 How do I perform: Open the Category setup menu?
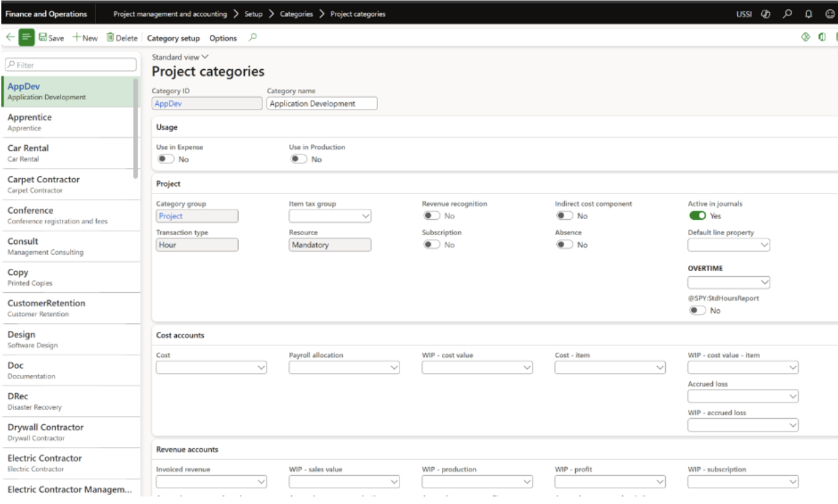click(173, 38)
